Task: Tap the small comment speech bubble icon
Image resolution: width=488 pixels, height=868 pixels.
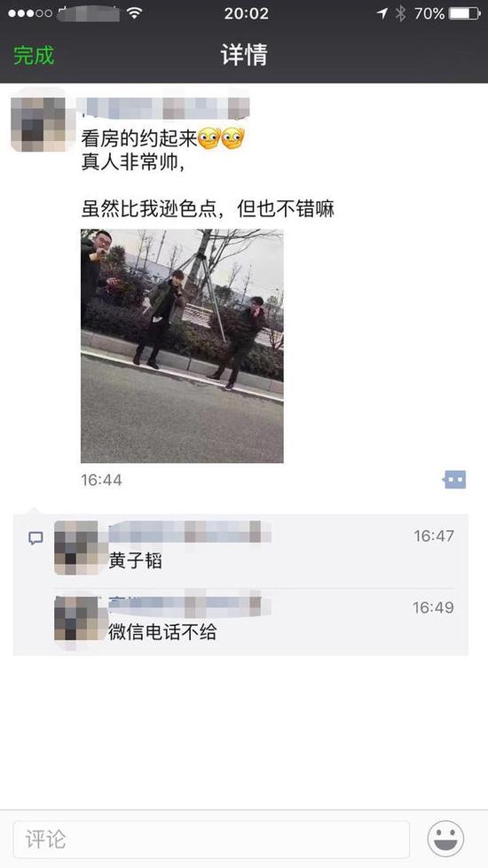Action: [x=35, y=538]
